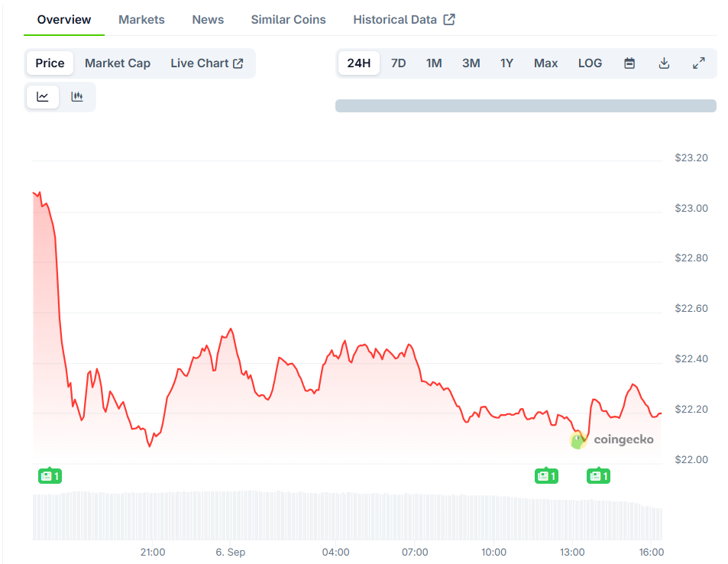Toggle the LOG scale option
Image resolution: width=728 pixels, height=564 pixels.
click(590, 63)
